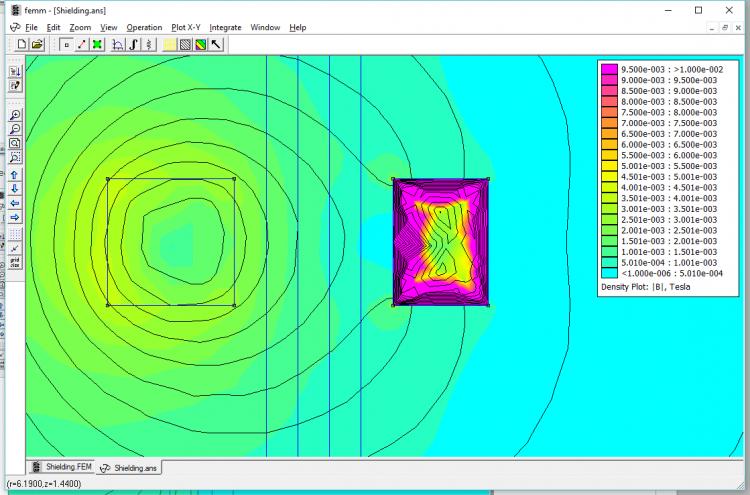Click the vector plot arrow icon

point(216,44)
